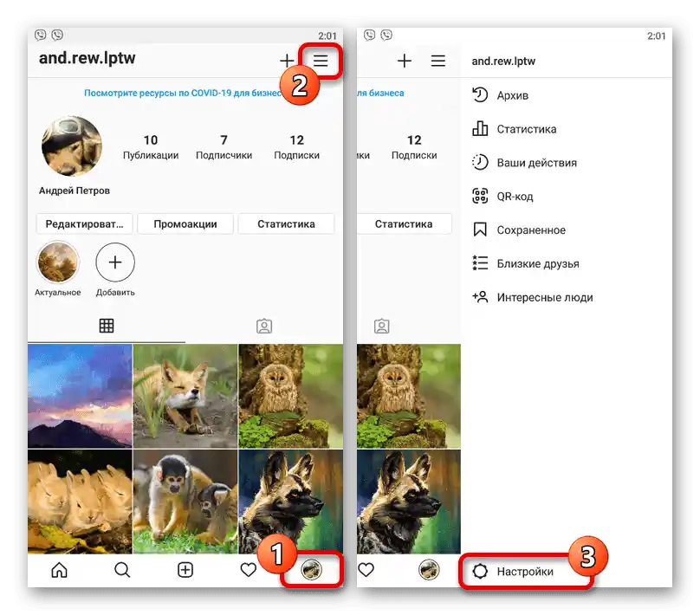
Task: Open 12 Подписки in right screen
Action: click(x=414, y=147)
